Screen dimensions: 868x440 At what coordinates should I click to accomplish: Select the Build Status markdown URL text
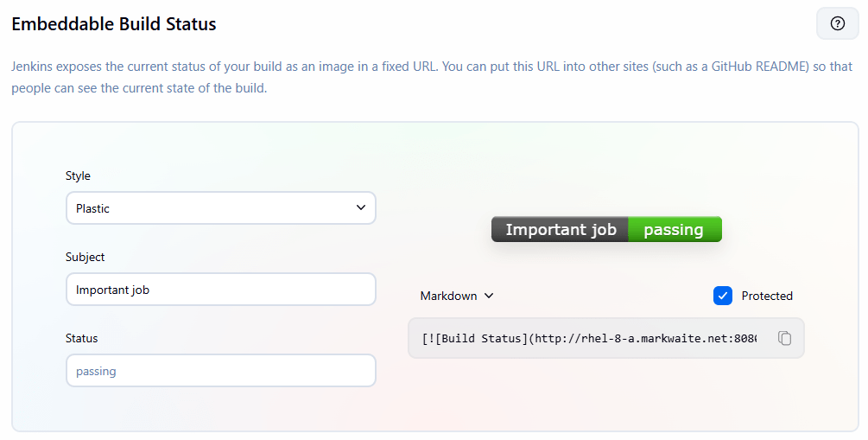click(589, 338)
